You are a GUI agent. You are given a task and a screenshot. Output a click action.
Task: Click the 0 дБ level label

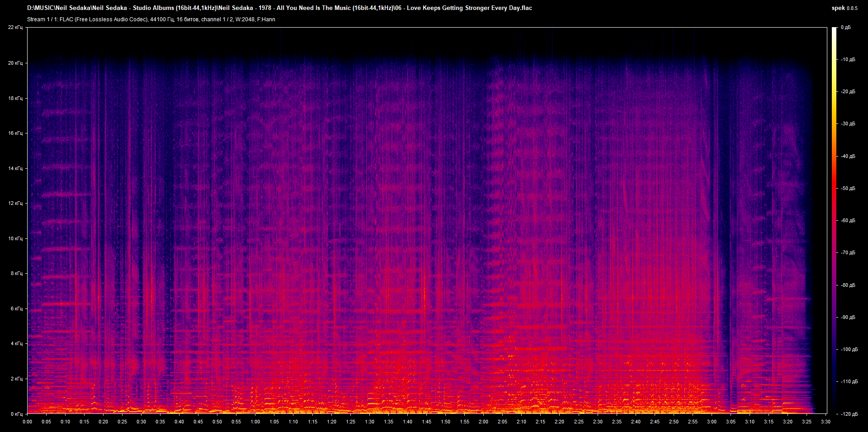845,28
